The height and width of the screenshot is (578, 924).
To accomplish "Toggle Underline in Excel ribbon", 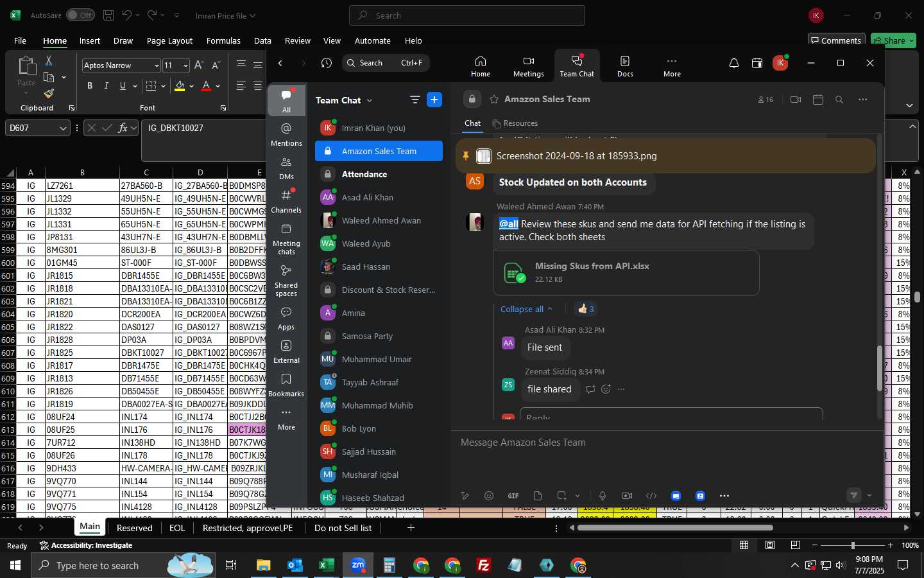I will click(x=123, y=85).
